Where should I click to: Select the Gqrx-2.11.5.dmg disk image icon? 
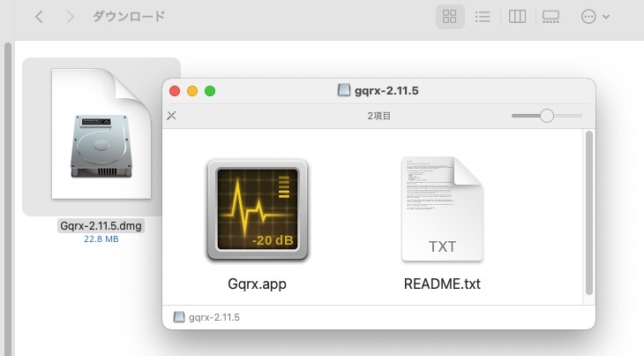(101, 133)
